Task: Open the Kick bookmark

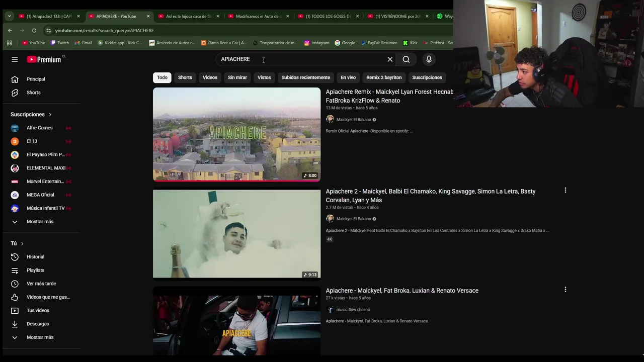Action: pos(411,43)
